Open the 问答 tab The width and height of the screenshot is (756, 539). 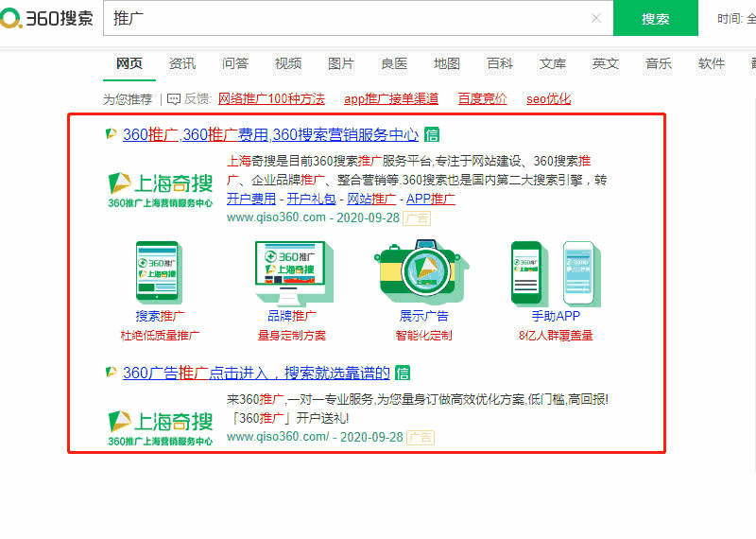(x=235, y=63)
